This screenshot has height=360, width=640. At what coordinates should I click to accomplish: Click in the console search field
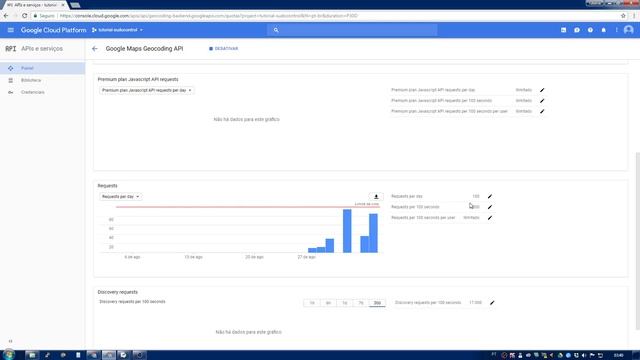click(352, 30)
